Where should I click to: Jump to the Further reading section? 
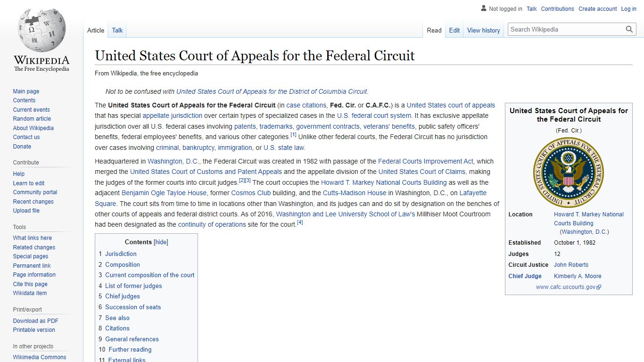click(125, 349)
